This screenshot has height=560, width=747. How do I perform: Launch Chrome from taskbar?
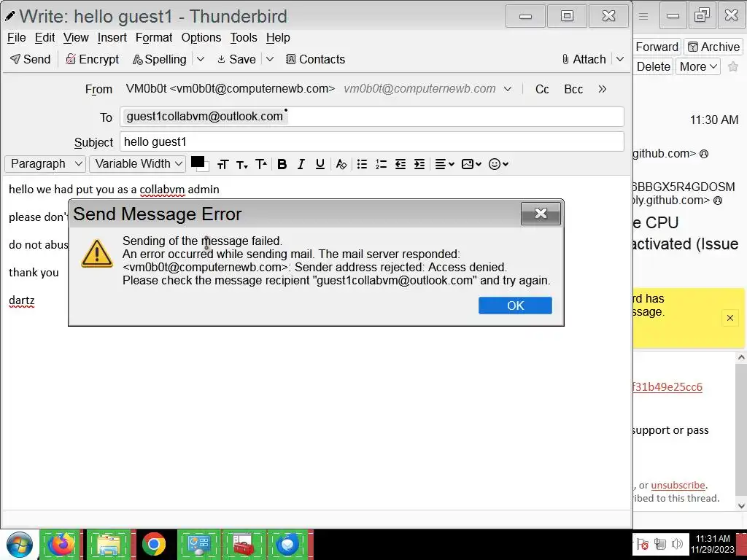pyautogui.click(x=154, y=544)
